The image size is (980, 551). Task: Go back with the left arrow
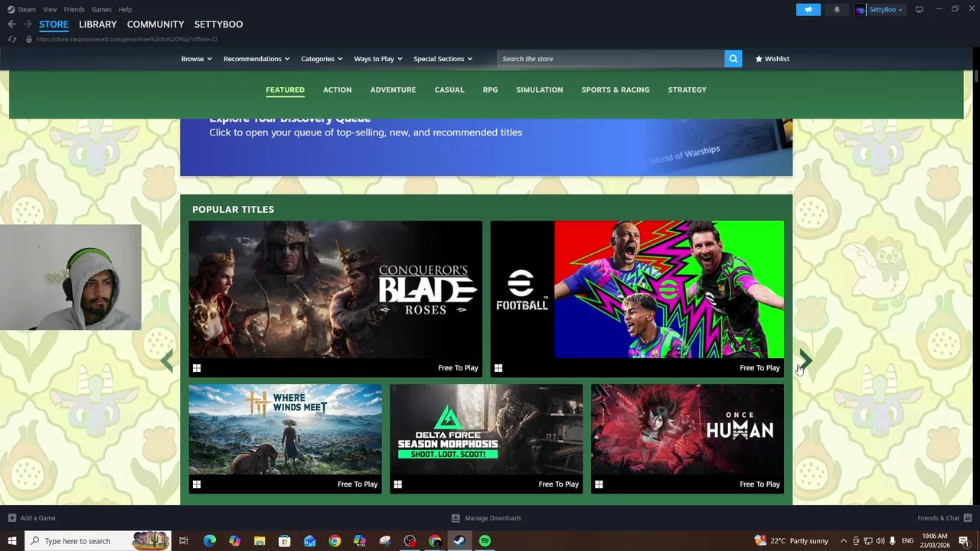coord(11,24)
